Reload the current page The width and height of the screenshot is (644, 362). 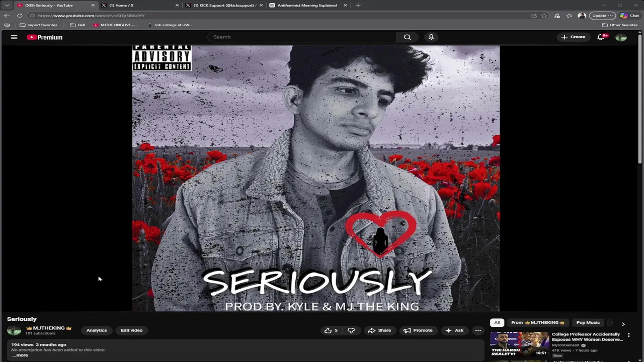(20, 16)
